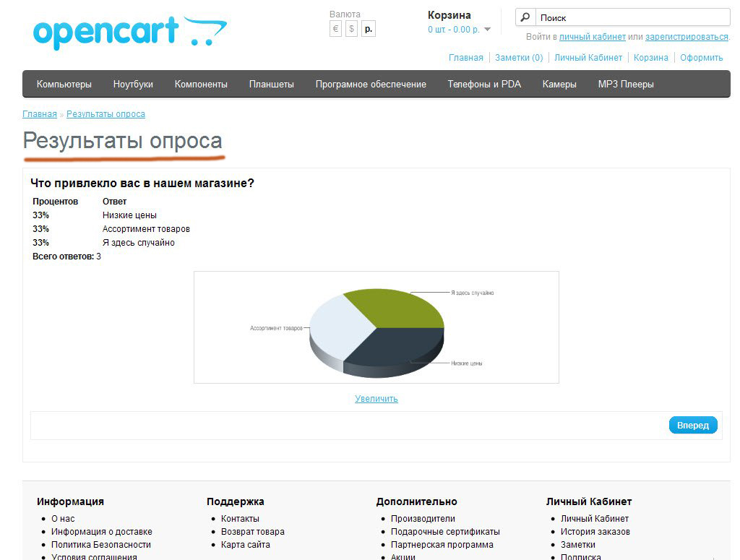
Task: Open the Телефоны и PDA category
Action: [484, 84]
